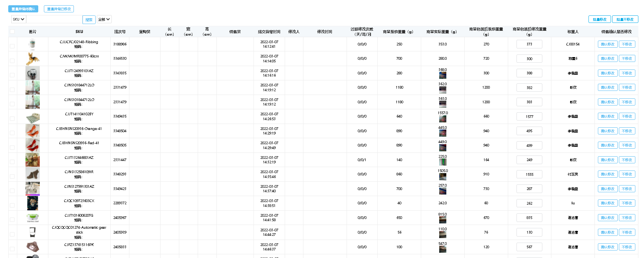This screenshot has height=258, width=644.
Task: View weight photo under 1557.0 actual weight
Action: click(x=443, y=119)
